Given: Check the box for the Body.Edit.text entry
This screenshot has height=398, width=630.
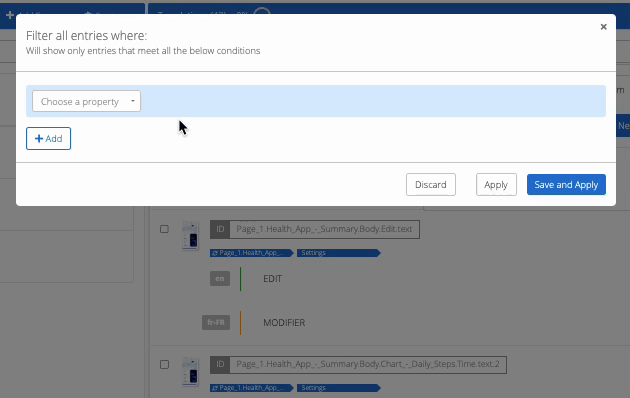Looking at the screenshot, I should [x=164, y=229].
